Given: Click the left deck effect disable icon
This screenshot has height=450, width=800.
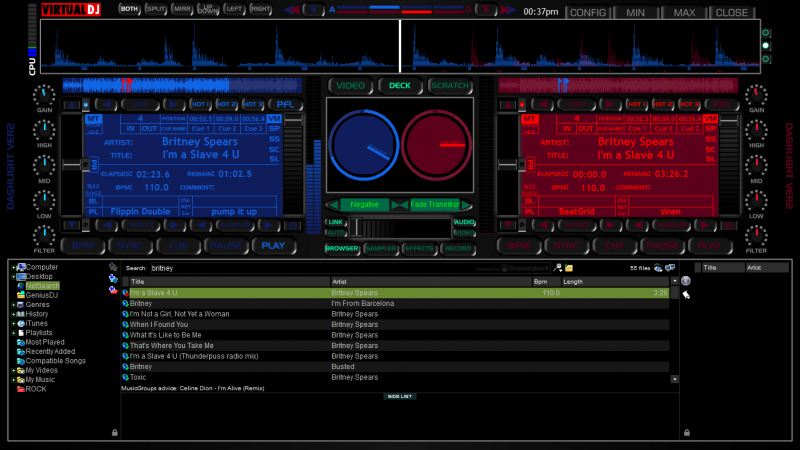Looking at the screenshot, I should point(293,226).
